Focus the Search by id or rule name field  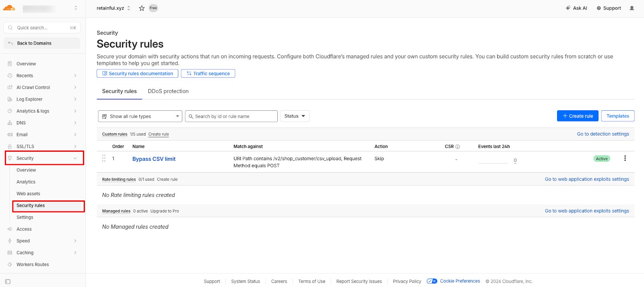(x=231, y=116)
